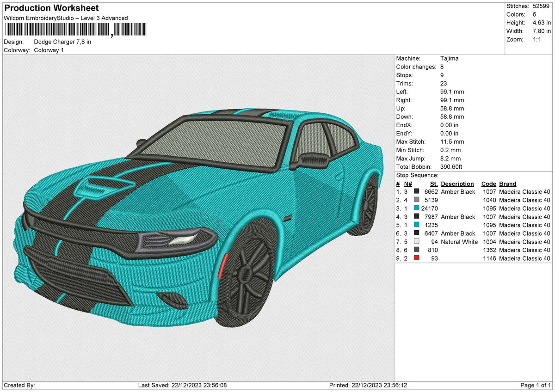Viewport: 555px width, 392px height.
Task: Click the Machine value "Tajima"
Action: coord(450,59)
